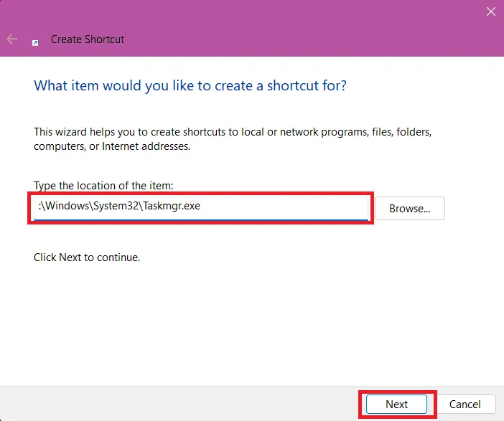Focus the item location input field
504x421 pixels.
[x=201, y=208]
